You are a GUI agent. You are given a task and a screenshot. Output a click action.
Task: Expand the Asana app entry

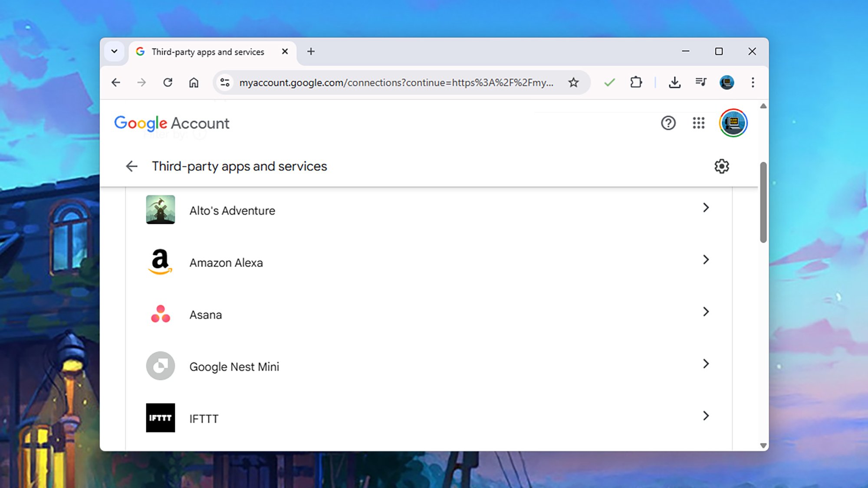[707, 312]
